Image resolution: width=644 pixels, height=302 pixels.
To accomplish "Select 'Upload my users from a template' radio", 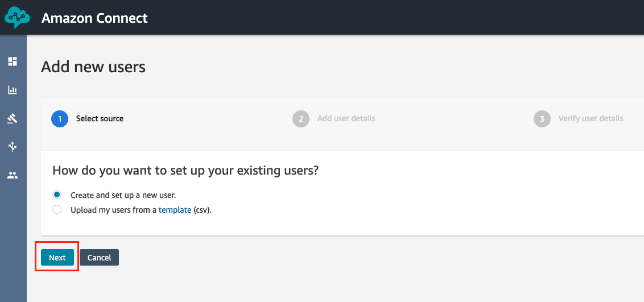I will point(57,210).
